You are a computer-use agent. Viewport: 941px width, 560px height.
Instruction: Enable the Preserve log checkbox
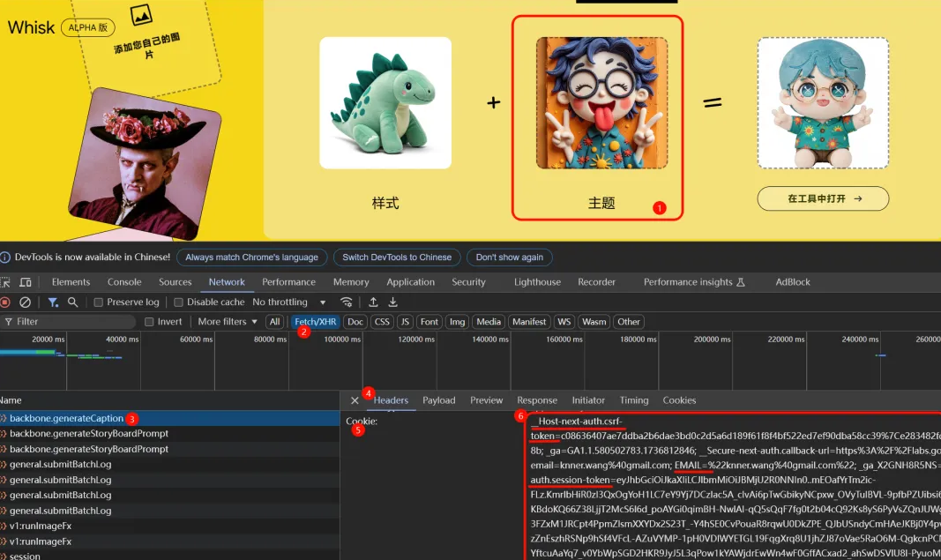[99, 302]
